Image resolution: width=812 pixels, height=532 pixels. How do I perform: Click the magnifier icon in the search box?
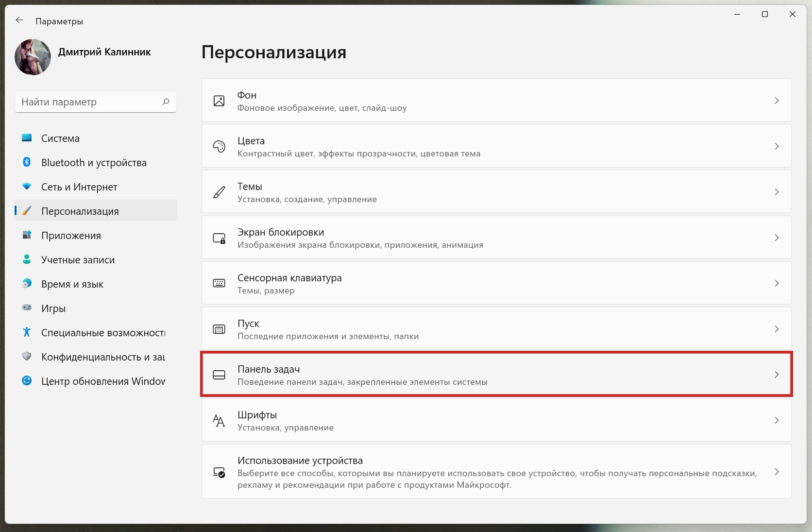(x=166, y=102)
